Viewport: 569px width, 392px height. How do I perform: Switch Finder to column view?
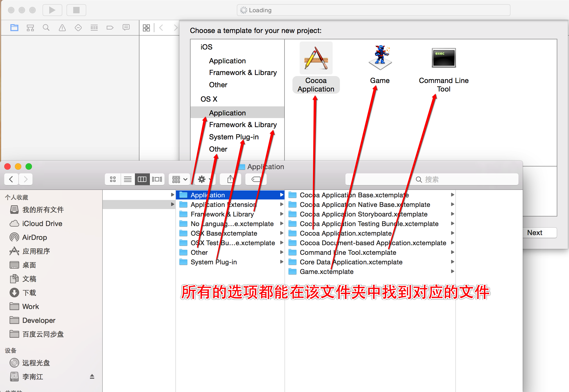[142, 179]
